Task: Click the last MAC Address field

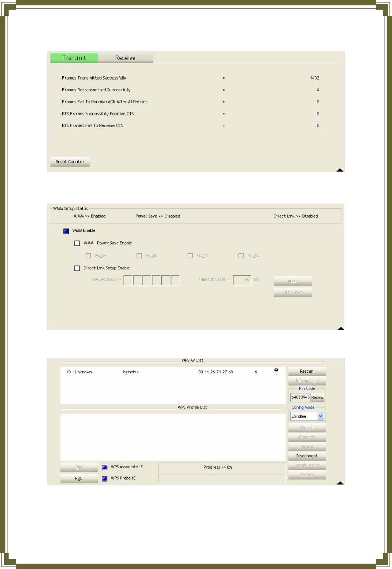Action: (x=175, y=280)
